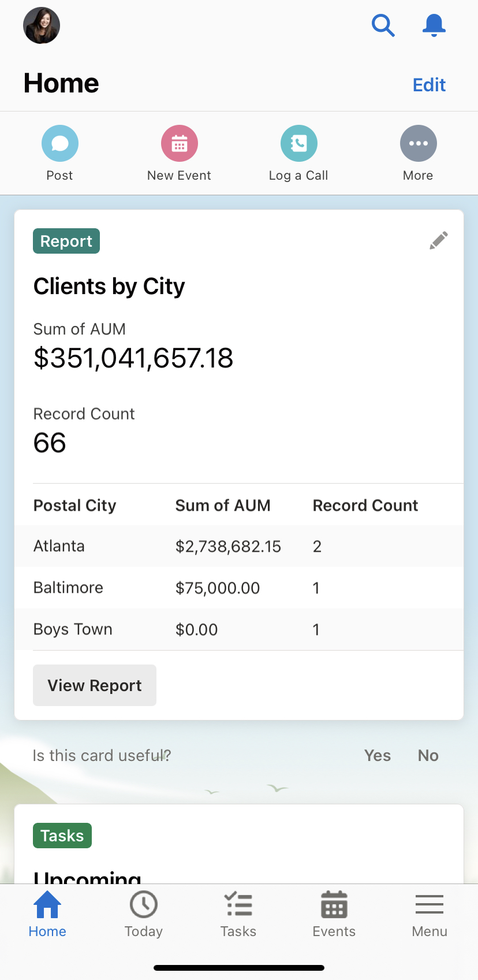Tap the Log a Call icon
Viewport: 478px width, 980px height.
pos(299,143)
